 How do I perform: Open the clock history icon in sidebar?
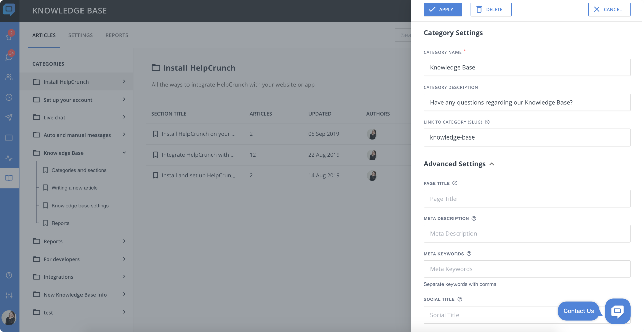9,97
